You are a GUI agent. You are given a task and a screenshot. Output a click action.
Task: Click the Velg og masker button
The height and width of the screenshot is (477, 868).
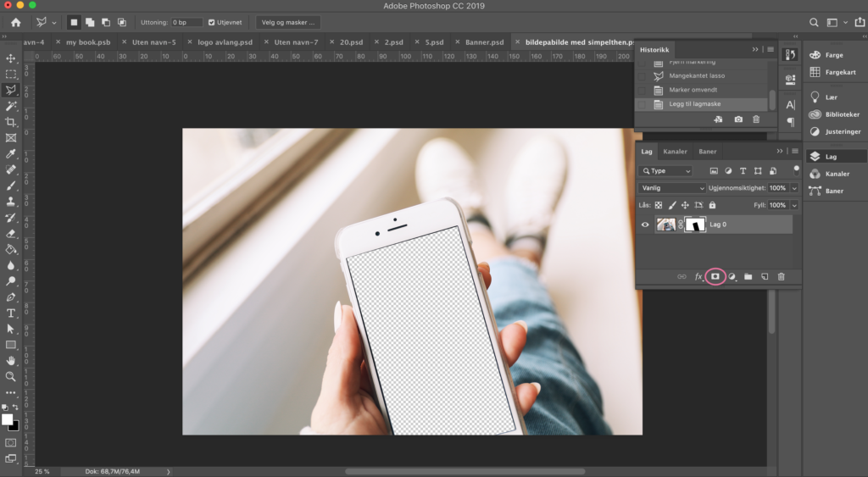[x=288, y=22]
